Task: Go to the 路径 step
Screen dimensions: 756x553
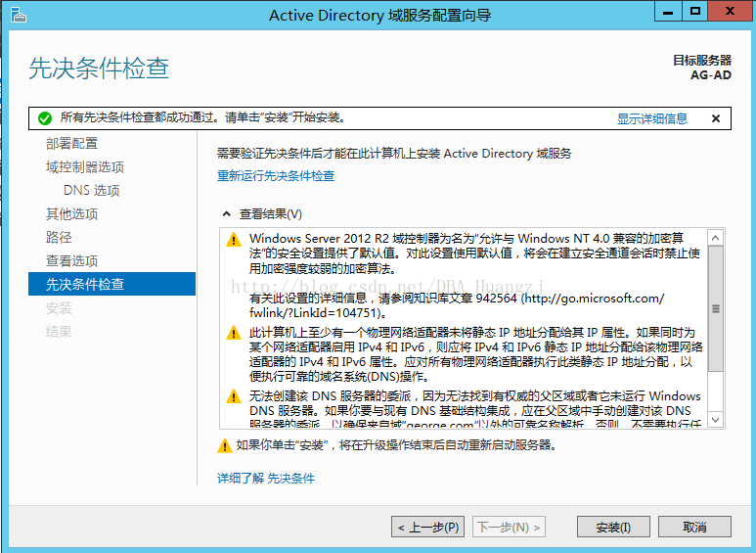Action: (59, 237)
